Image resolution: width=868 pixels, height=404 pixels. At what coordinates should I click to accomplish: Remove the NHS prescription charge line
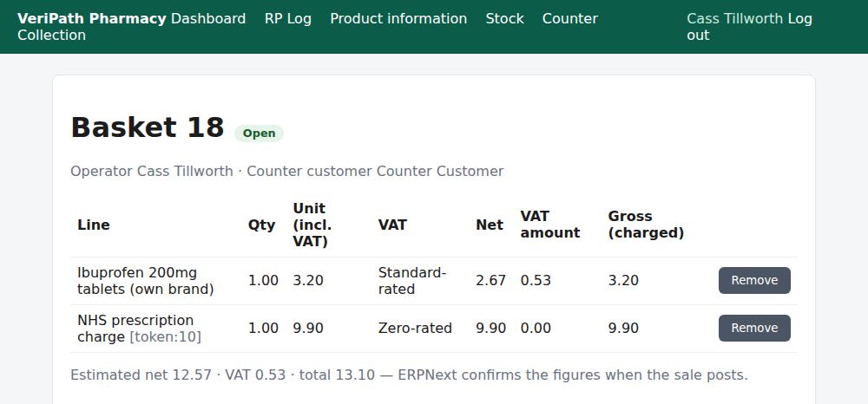(754, 328)
